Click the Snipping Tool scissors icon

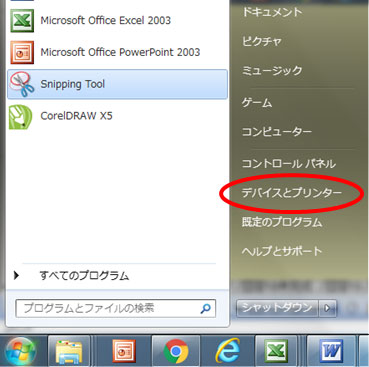point(22,84)
